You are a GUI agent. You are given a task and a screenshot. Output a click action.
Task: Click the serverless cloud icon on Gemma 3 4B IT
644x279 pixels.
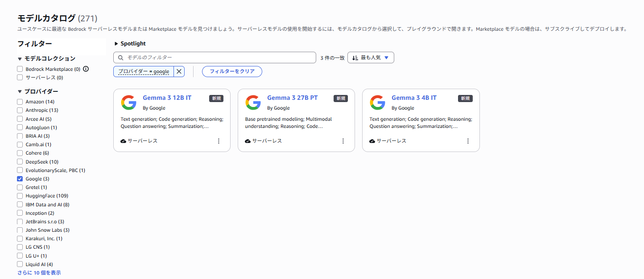[372, 140]
